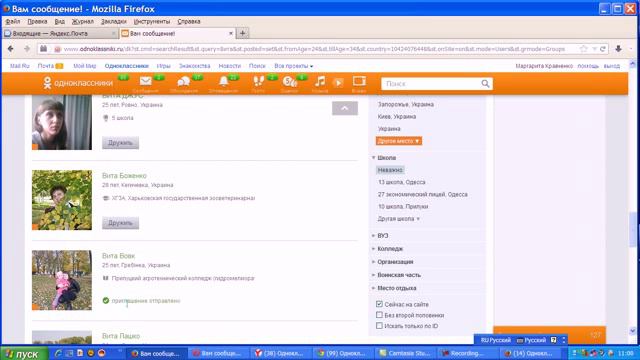
Task: Open the Messages envelope icon
Action: click(x=146, y=81)
